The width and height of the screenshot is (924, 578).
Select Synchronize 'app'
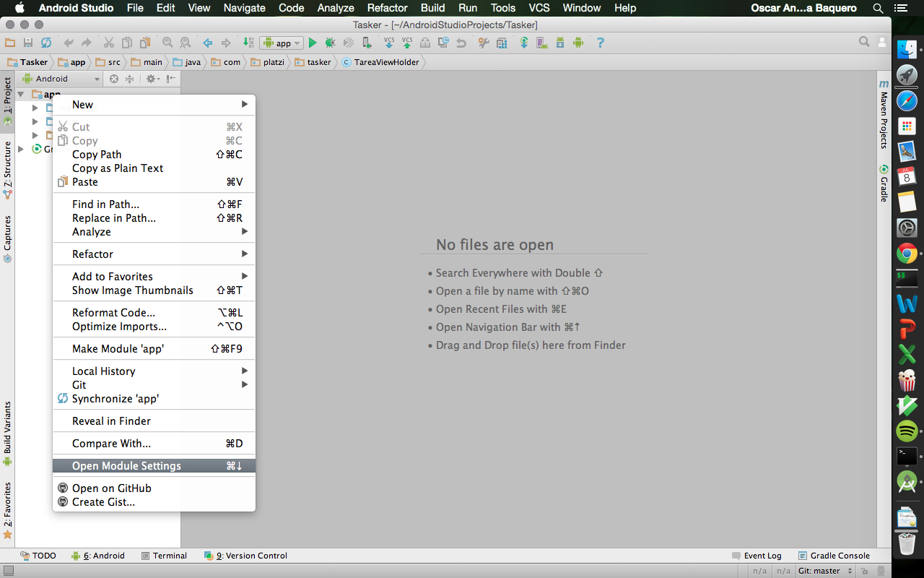click(x=154, y=399)
